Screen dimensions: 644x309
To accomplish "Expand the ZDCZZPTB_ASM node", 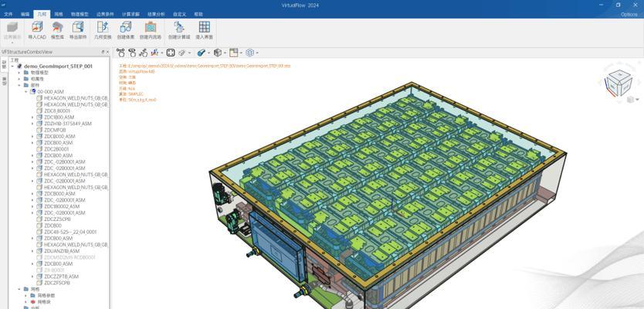I will (x=32, y=277).
